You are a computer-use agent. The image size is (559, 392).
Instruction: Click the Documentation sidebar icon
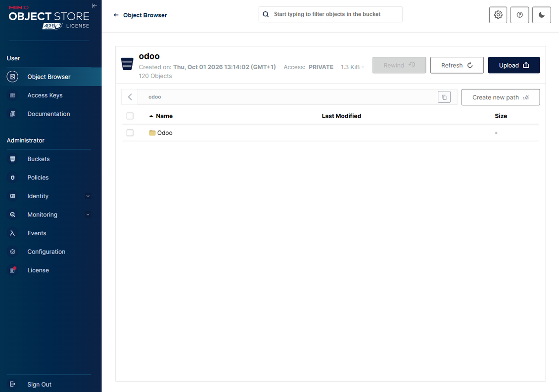[x=12, y=114]
